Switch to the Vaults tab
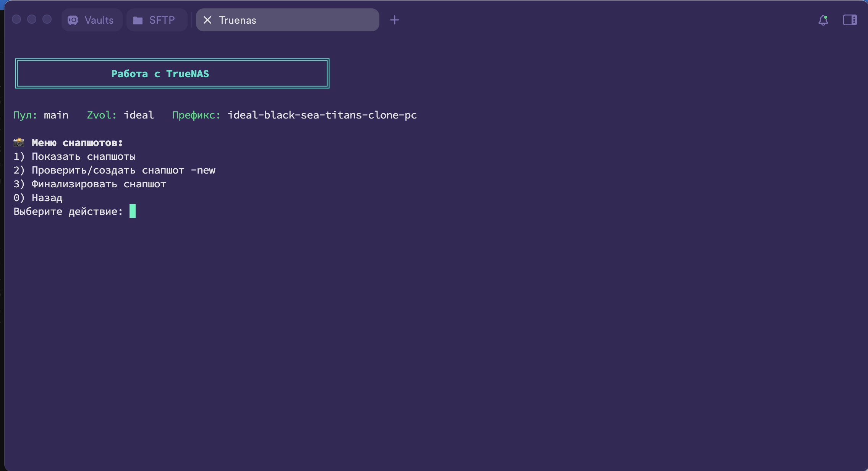Image resolution: width=868 pixels, height=471 pixels. [x=99, y=20]
